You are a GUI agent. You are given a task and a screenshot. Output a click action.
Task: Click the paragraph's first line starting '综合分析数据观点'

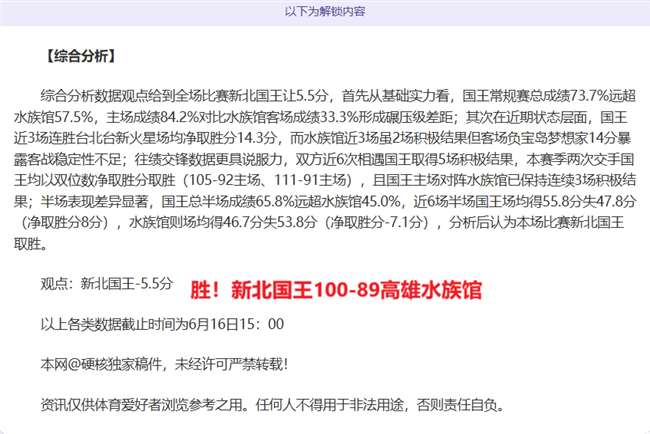pyautogui.click(x=338, y=96)
